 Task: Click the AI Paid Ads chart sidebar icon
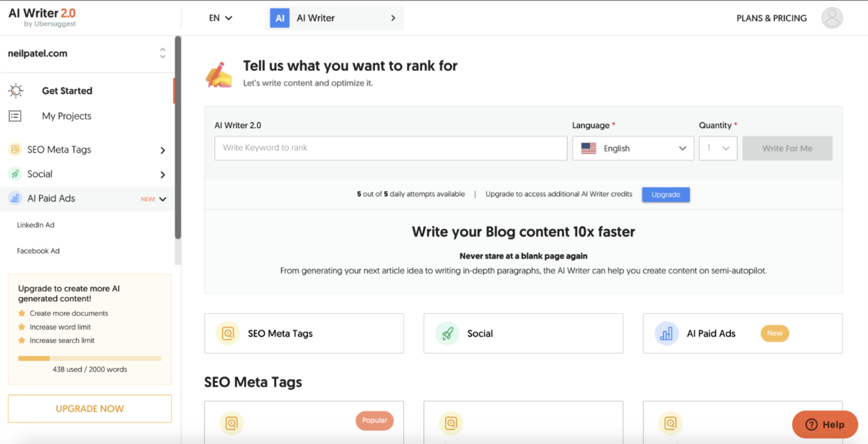point(15,198)
